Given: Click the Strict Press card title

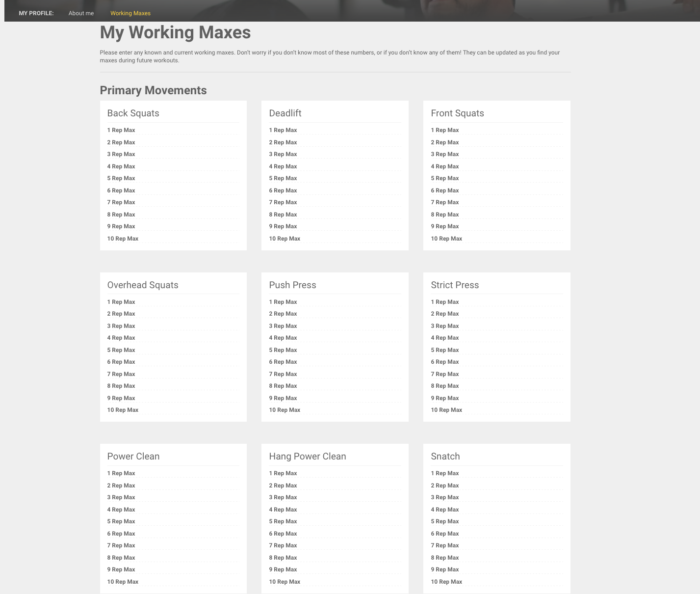Looking at the screenshot, I should [x=455, y=285].
